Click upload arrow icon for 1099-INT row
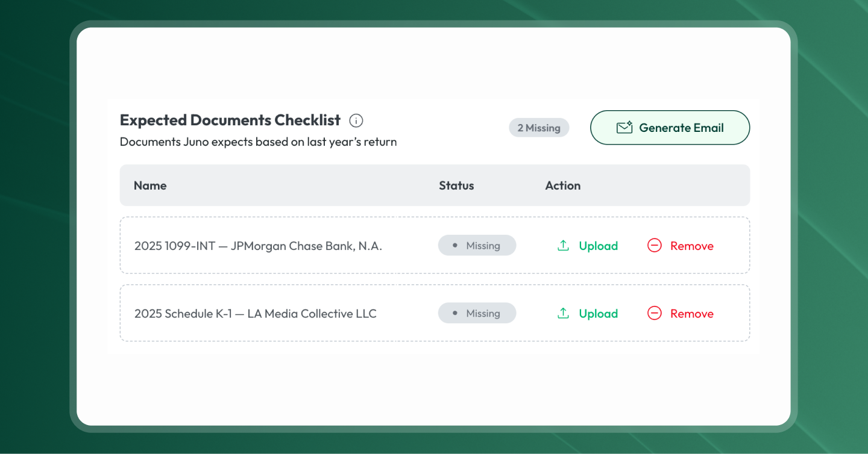868x454 pixels. pos(563,246)
